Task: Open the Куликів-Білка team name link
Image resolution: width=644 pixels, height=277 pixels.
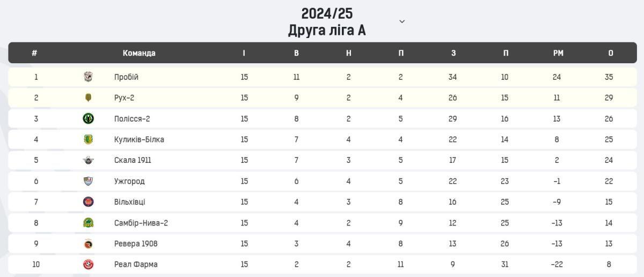Action: point(139,139)
